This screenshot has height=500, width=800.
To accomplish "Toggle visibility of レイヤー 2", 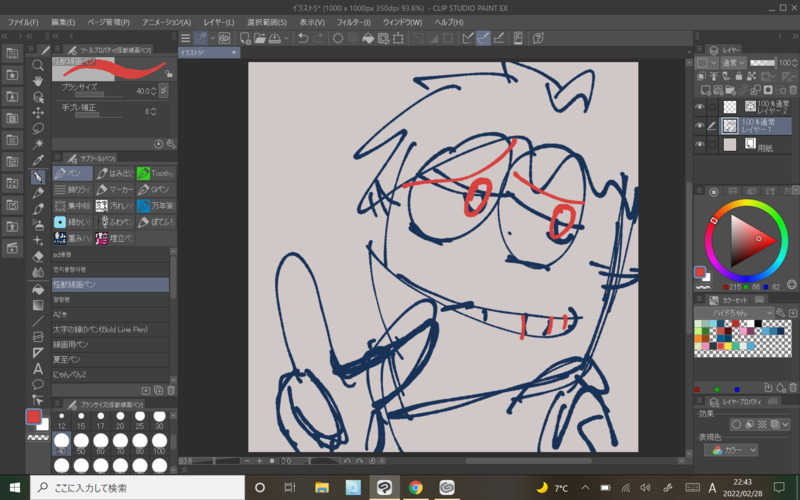I will point(699,107).
